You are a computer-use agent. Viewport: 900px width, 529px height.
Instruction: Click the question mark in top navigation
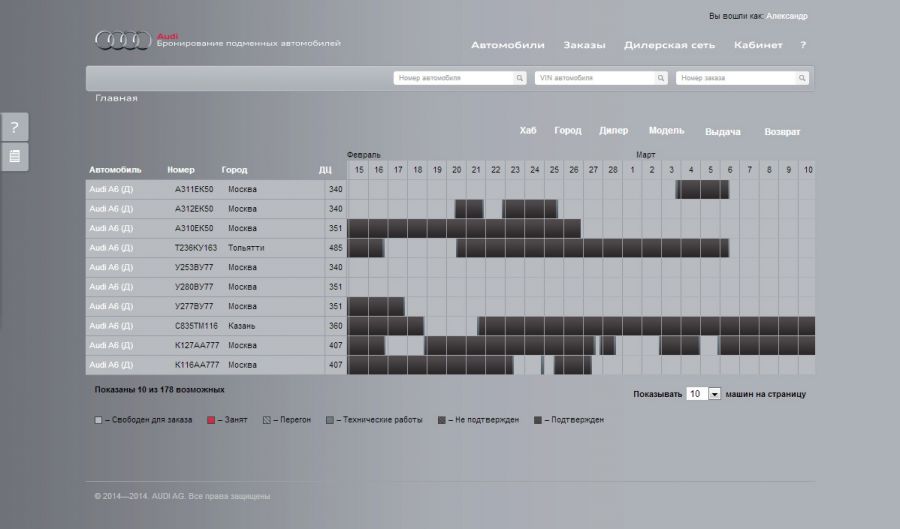pos(803,45)
